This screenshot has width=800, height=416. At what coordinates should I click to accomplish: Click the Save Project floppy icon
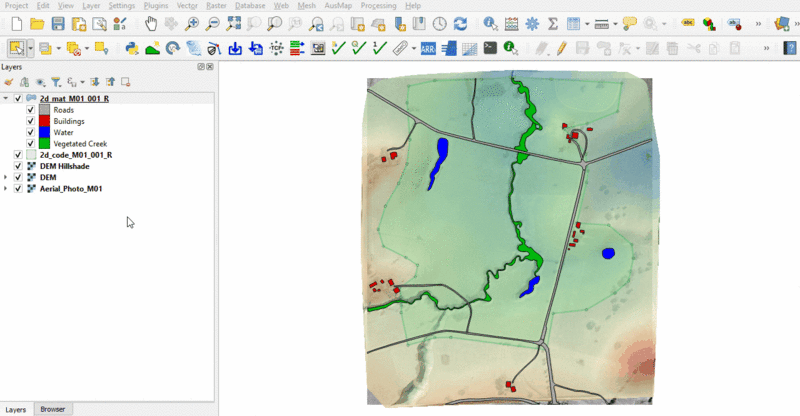59,23
